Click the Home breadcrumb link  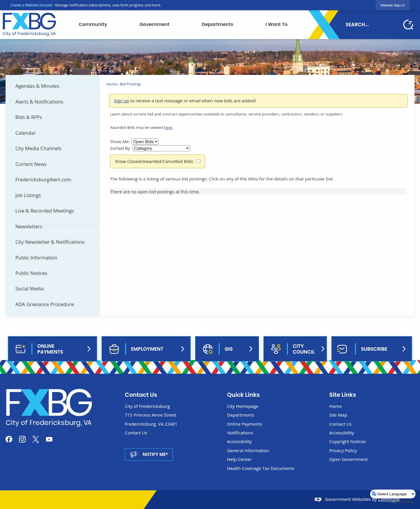click(x=111, y=84)
